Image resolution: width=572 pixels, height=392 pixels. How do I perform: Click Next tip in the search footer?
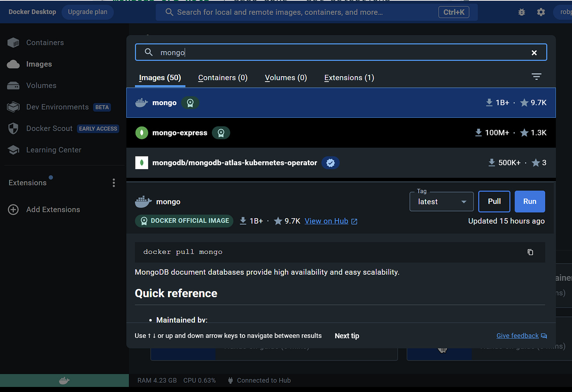coord(347,336)
